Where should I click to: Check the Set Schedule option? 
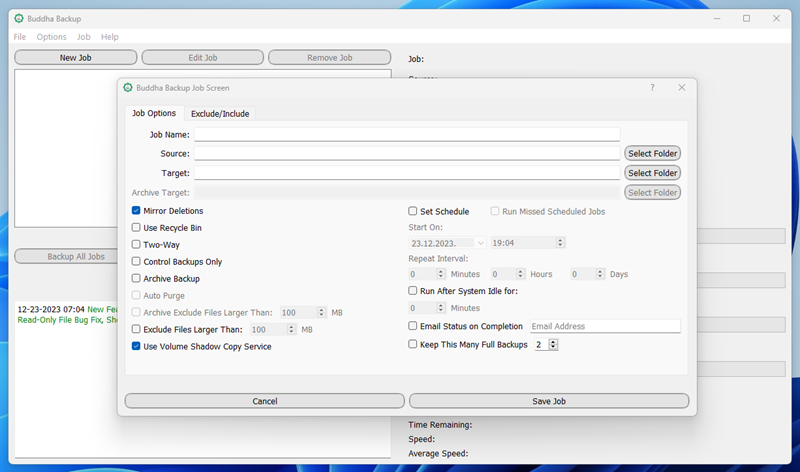(x=413, y=211)
